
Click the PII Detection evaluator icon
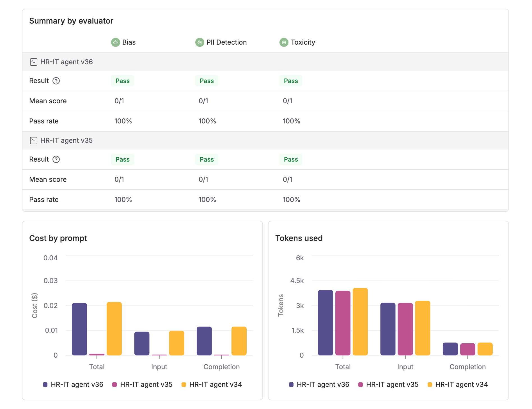pyautogui.click(x=199, y=42)
